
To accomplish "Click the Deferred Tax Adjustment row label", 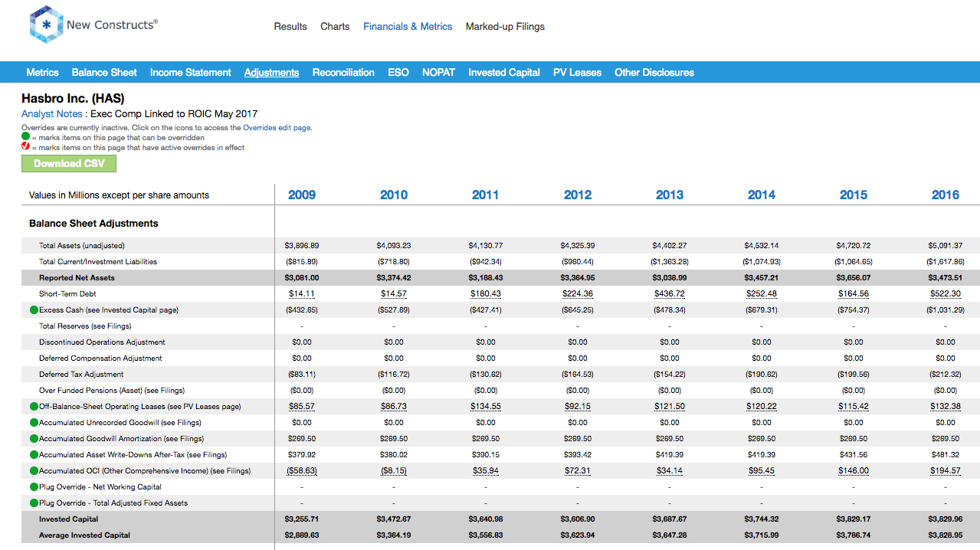I will tap(81, 375).
